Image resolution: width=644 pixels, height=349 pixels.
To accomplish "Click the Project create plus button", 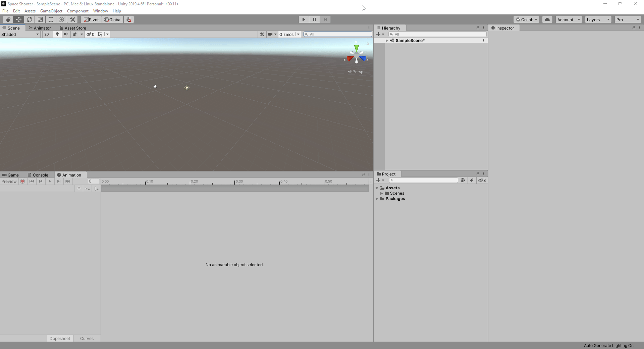I will pos(380,180).
